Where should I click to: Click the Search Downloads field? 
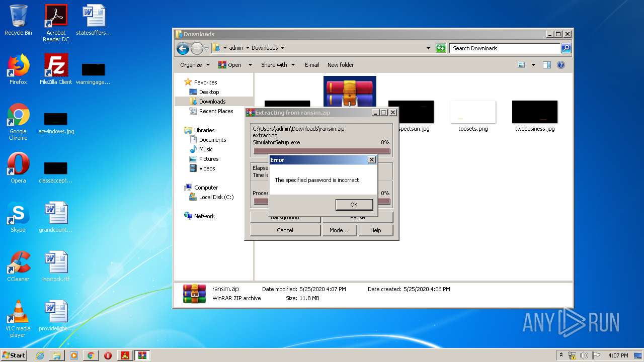[505, 48]
